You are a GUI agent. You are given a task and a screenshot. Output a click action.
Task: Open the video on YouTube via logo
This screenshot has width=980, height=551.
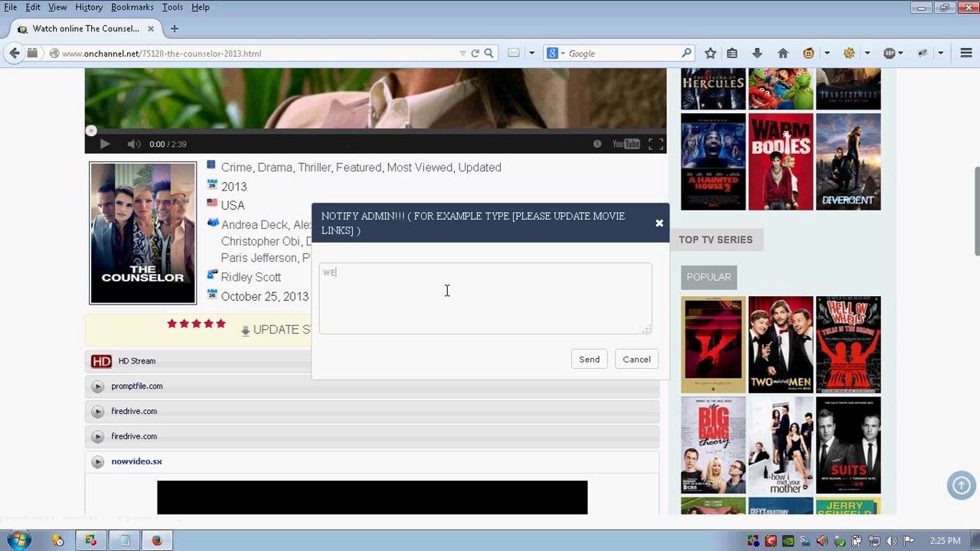tap(626, 144)
